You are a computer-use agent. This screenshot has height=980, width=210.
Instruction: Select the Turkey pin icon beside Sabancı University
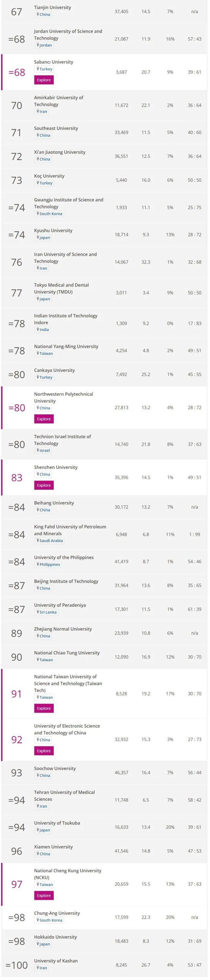[x=38, y=69]
